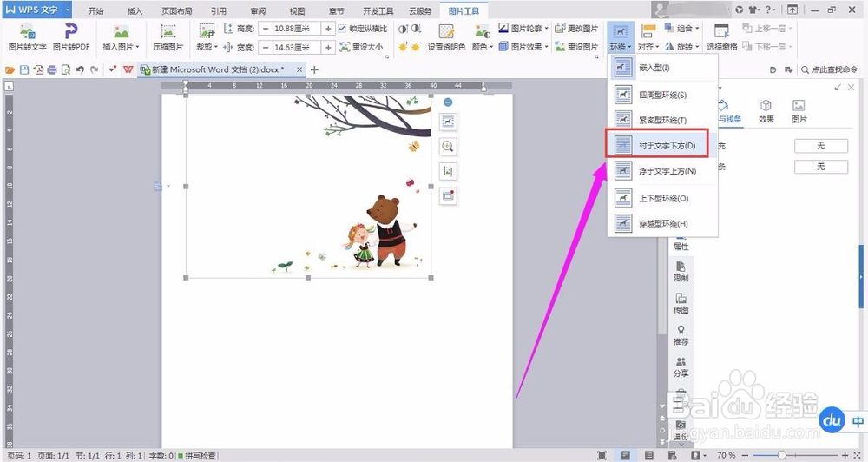Viewport: 868px width, 462px height.
Task: Select 上下型环绕(O) top and bottom wrap
Action: pos(662,198)
